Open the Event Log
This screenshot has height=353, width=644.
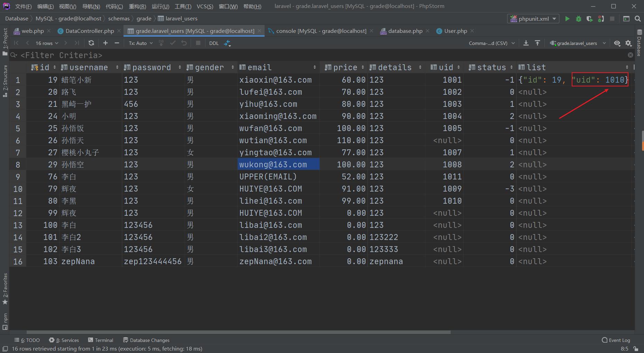click(616, 340)
